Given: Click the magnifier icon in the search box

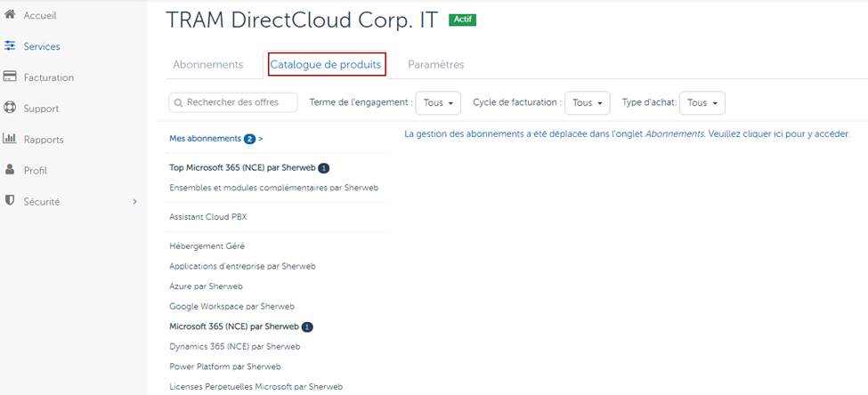Looking at the screenshot, I should 179,103.
